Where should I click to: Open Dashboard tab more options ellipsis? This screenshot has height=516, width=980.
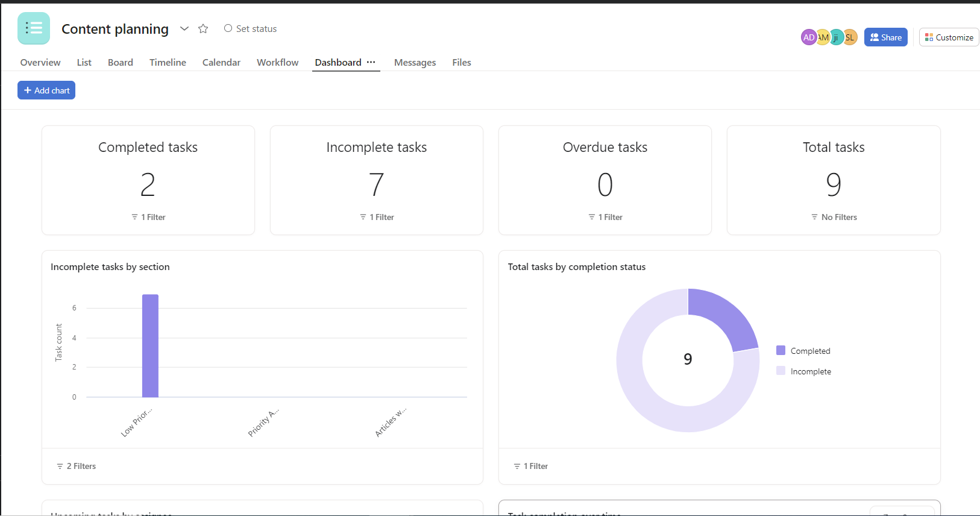371,62
